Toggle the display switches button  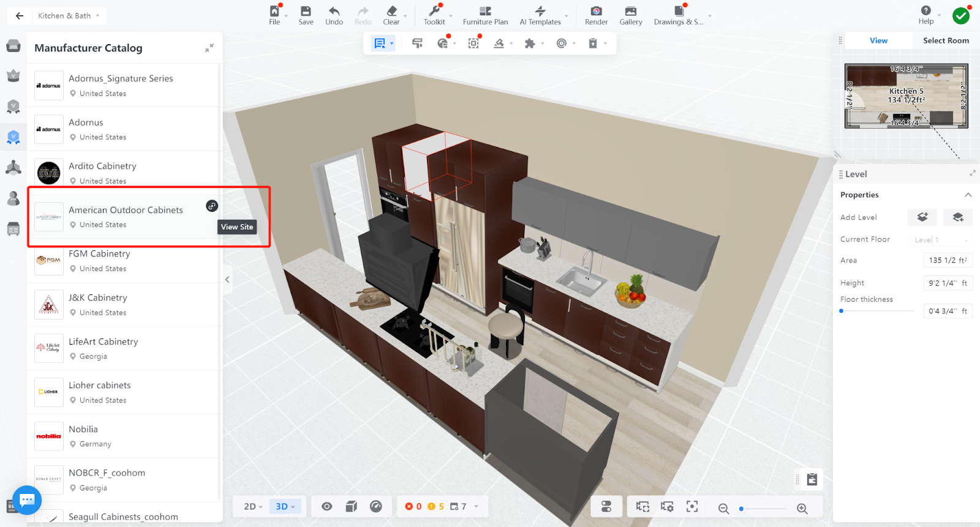[x=606, y=507]
